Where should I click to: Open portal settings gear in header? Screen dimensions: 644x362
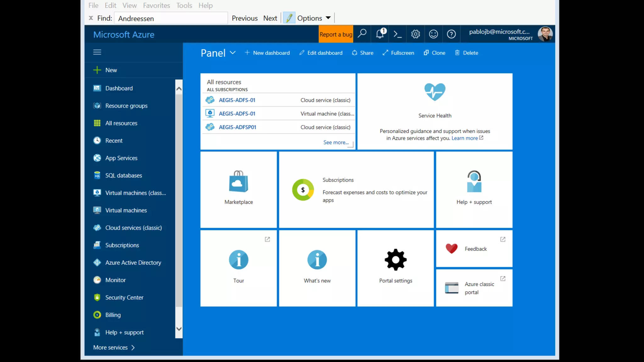(x=415, y=34)
